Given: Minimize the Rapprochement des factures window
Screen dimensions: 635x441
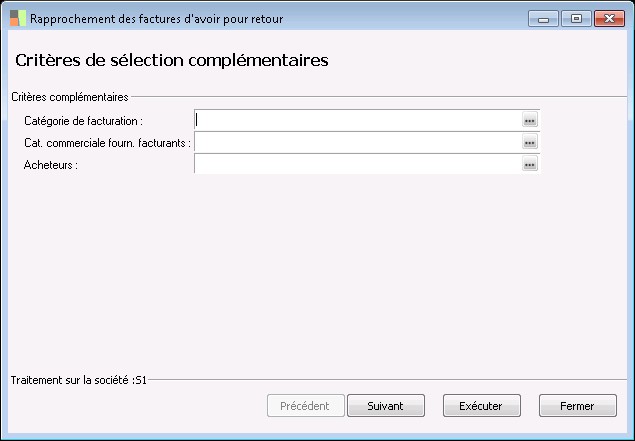Looking at the screenshot, I should [x=542, y=18].
